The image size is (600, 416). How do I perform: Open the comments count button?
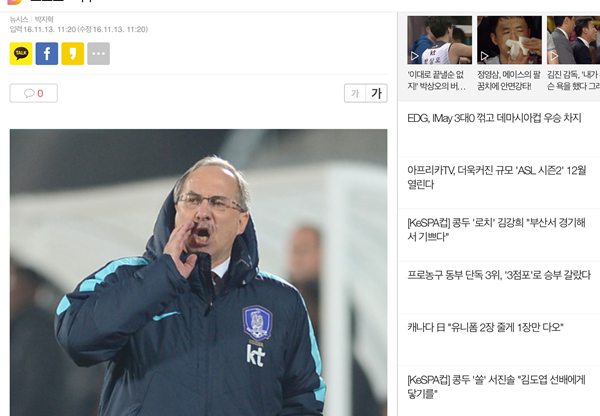[34, 93]
